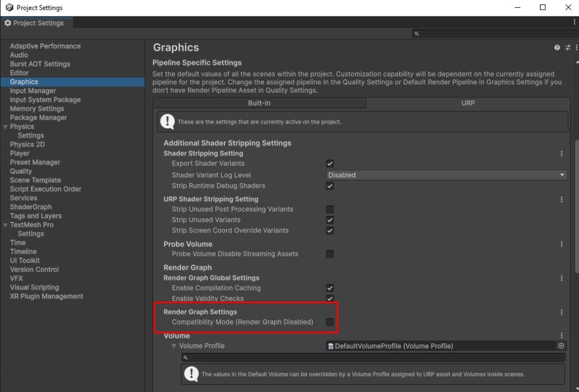The width and height of the screenshot is (579, 392).
Task: Open Timeline settings category
Action: tap(23, 252)
